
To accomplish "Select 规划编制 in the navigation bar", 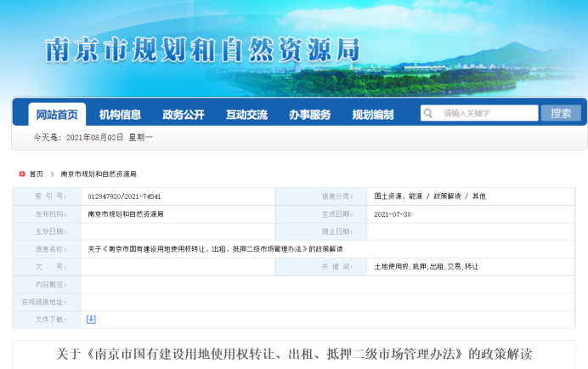I will coord(373,115).
